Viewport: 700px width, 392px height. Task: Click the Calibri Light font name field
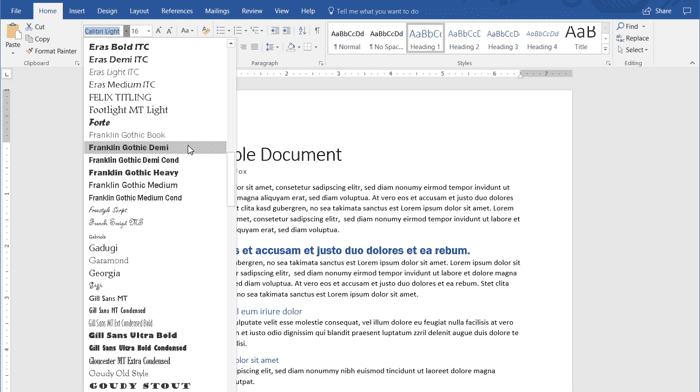point(104,31)
